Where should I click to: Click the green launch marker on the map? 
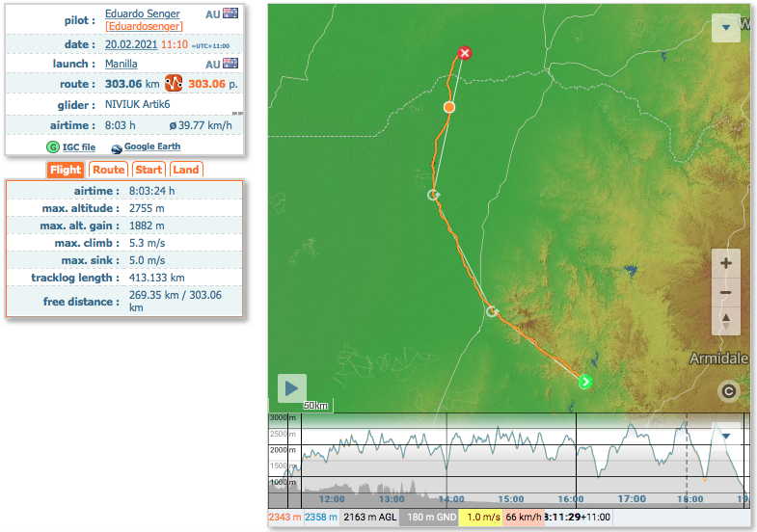point(584,382)
